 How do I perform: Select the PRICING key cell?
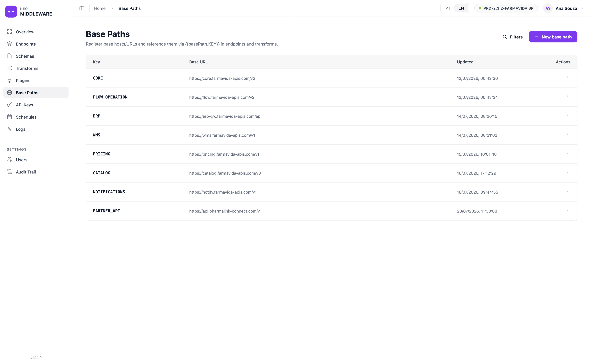point(101,154)
